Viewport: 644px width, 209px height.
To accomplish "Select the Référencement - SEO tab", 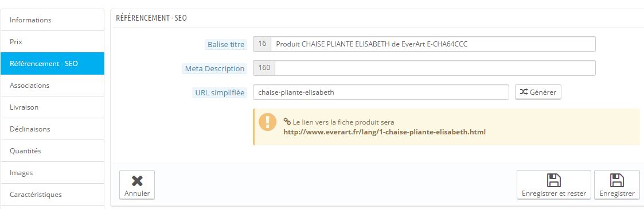I will click(x=52, y=63).
